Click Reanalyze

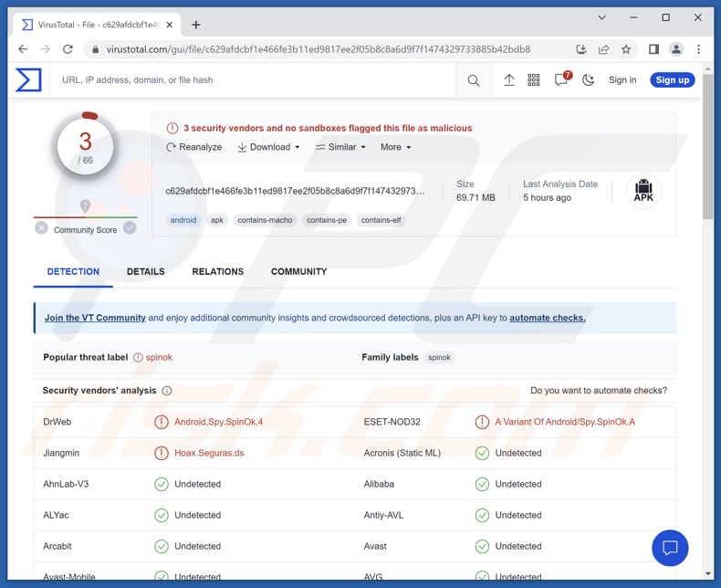[x=193, y=147]
